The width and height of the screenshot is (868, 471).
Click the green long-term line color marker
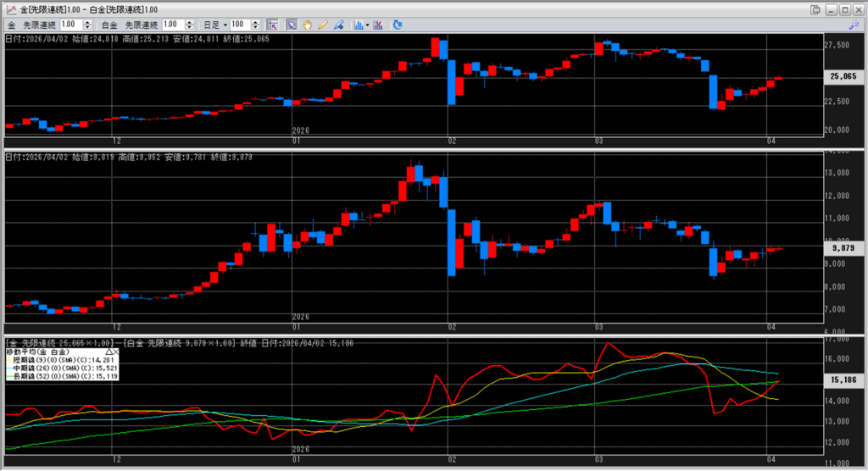point(9,377)
